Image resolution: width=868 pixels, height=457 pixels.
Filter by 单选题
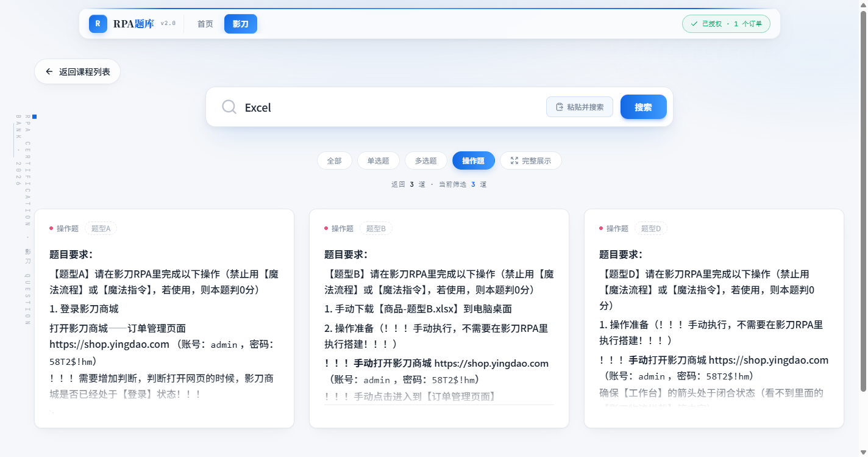(378, 160)
